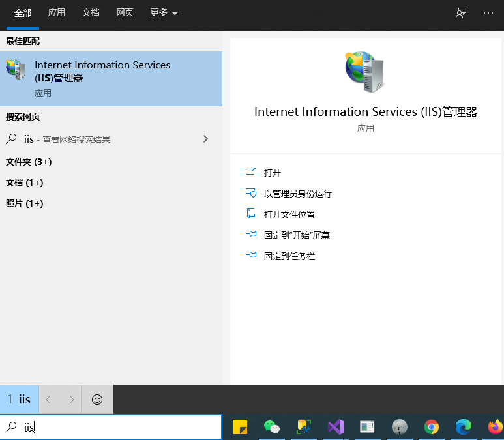Open the IME emoji smiley panel
This screenshot has width=504, height=440.
point(97,400)
